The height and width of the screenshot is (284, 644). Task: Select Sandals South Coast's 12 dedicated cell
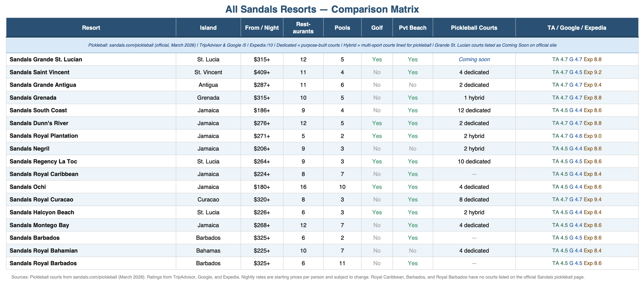[x=474, y=110]
